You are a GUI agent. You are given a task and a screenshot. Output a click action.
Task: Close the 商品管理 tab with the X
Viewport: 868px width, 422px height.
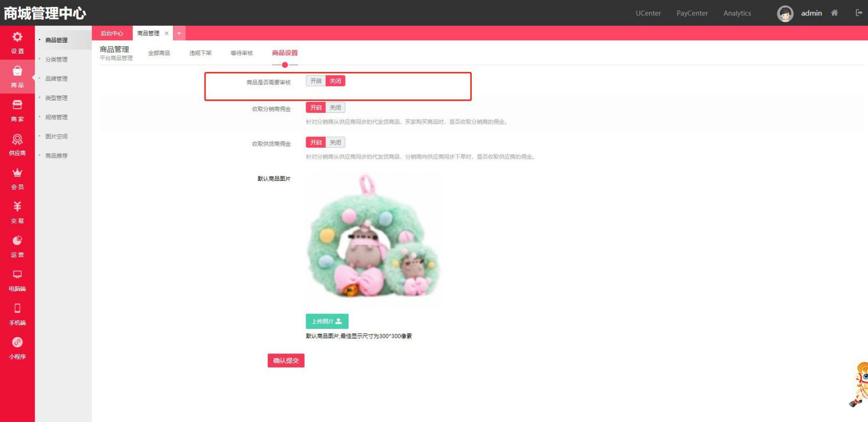pos(167,33)
